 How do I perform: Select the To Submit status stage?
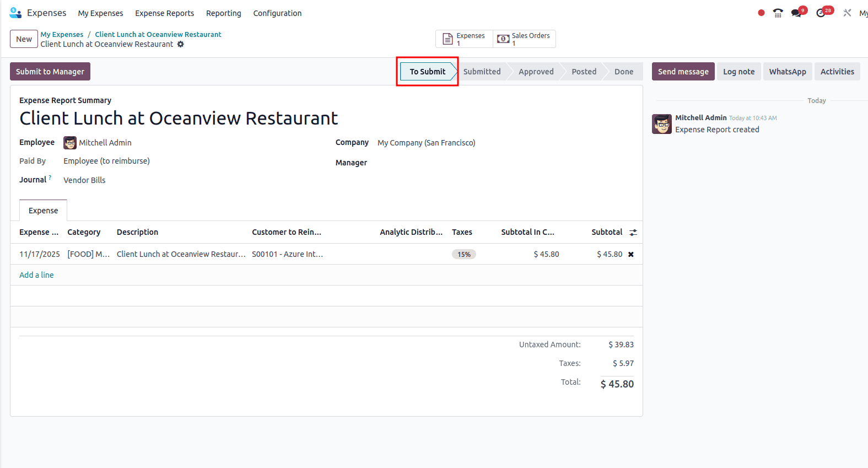coord(427,72)
